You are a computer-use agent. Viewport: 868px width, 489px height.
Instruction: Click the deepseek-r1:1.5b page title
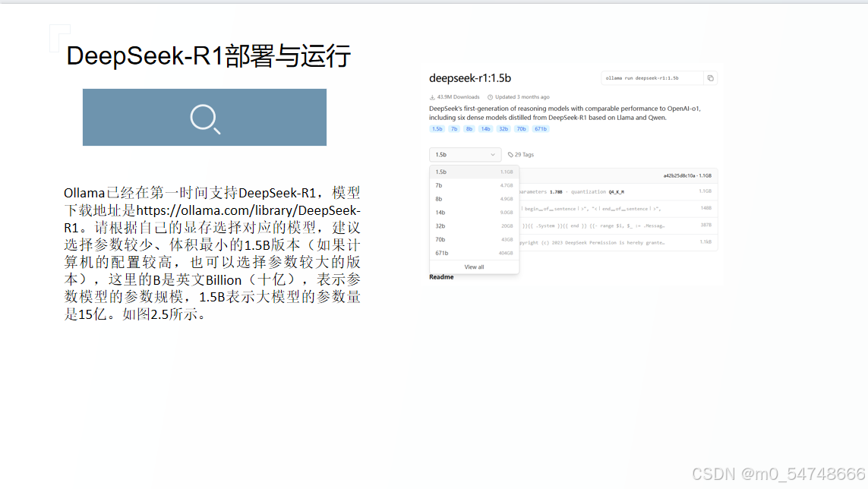[470, 78]
